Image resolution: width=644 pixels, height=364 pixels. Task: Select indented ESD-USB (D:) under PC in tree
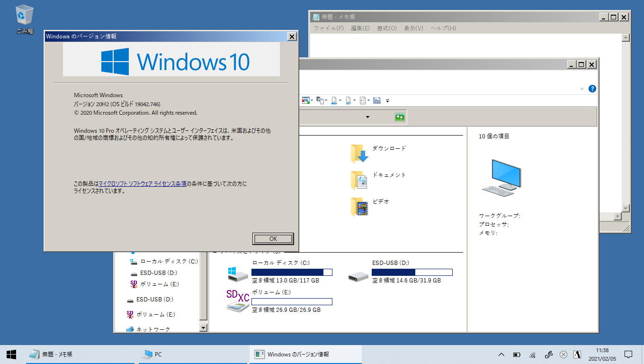tap(153, 273)
